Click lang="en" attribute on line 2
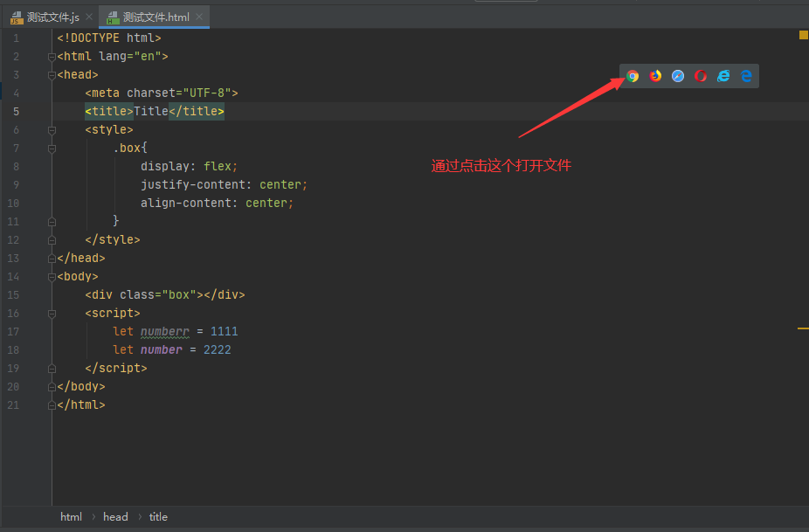 130,57
